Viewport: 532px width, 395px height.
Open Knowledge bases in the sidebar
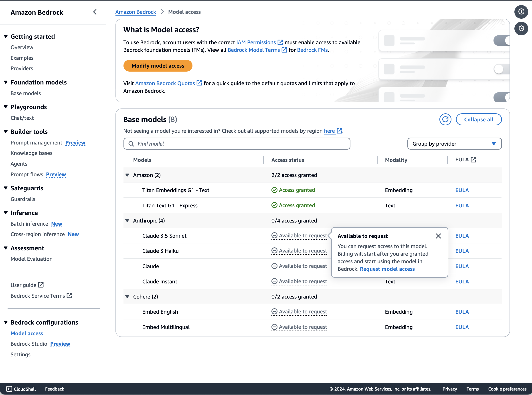[31, 153]
